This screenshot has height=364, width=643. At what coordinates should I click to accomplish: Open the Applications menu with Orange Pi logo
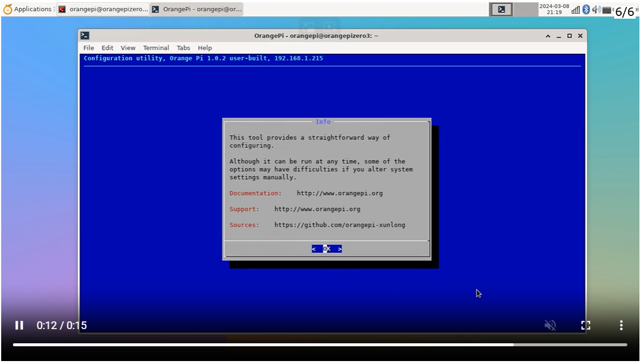(x=27, y=9)
